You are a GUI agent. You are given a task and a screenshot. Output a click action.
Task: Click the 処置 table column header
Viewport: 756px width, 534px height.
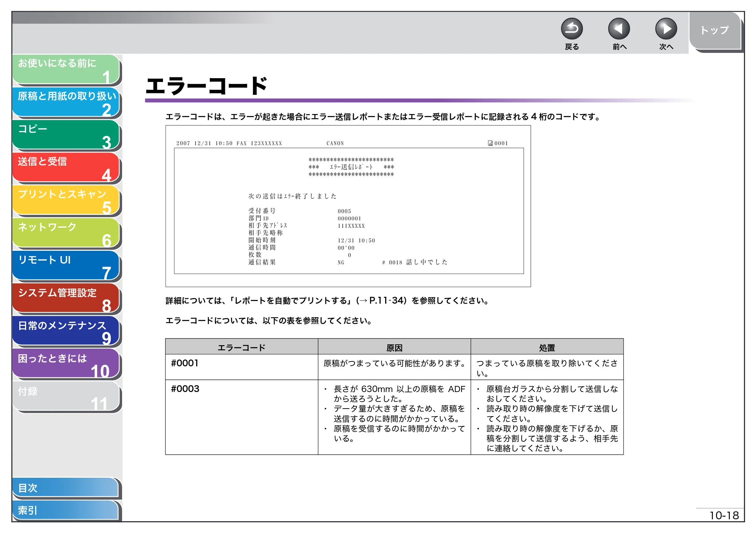click(547, 347)
